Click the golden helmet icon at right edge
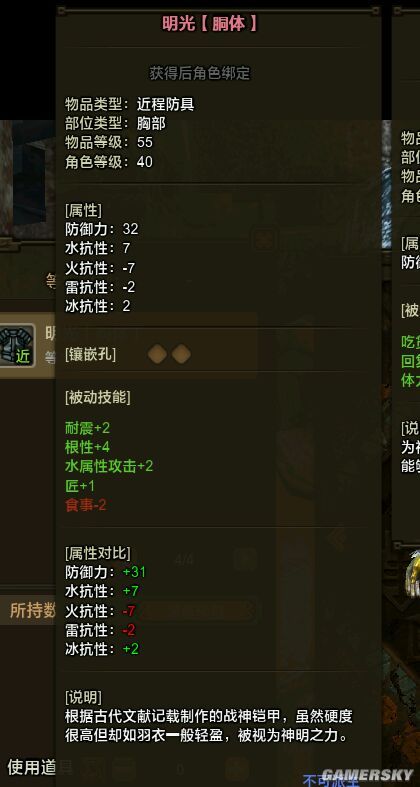This screenshot has width=420, height=787. pos(413,573)
